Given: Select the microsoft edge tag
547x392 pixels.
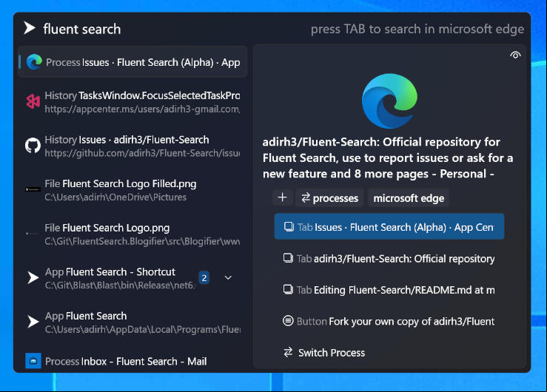Looking at the screenshot, I should (409, 198).
